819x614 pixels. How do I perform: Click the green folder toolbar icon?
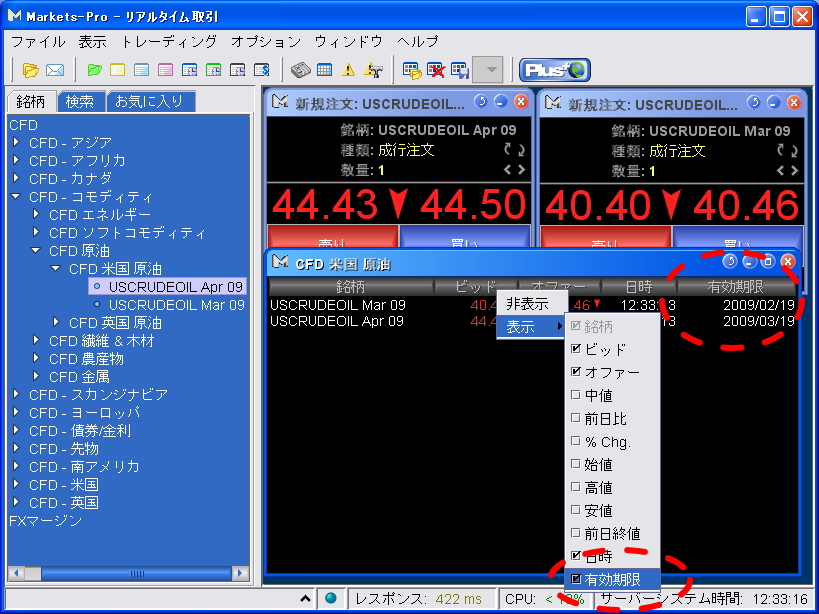click(95, 70)
